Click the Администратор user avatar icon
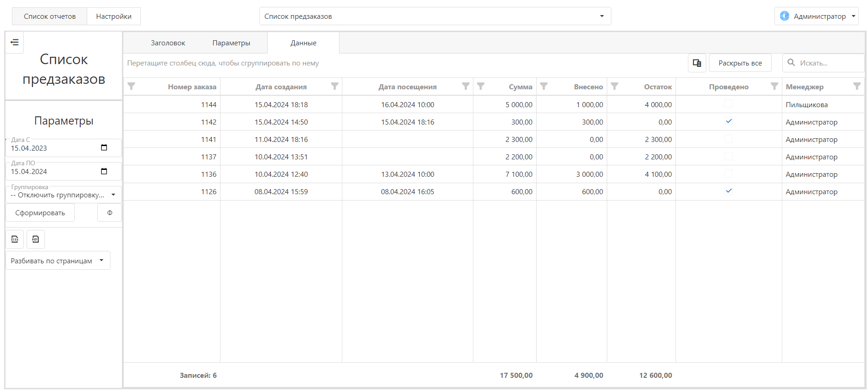 click(x=785, y=16)
